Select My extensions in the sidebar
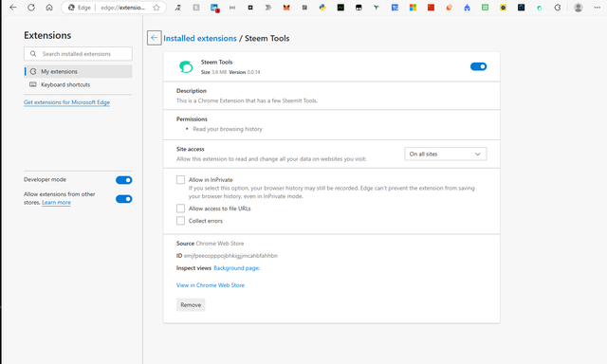Screen dimensions: 607x364 (78, 71)
